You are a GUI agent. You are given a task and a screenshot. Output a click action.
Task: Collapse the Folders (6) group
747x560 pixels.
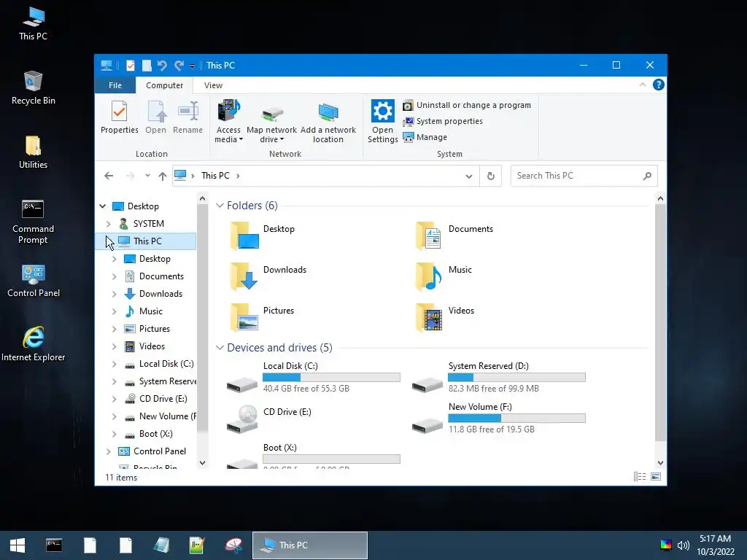(x=220, y=205)
